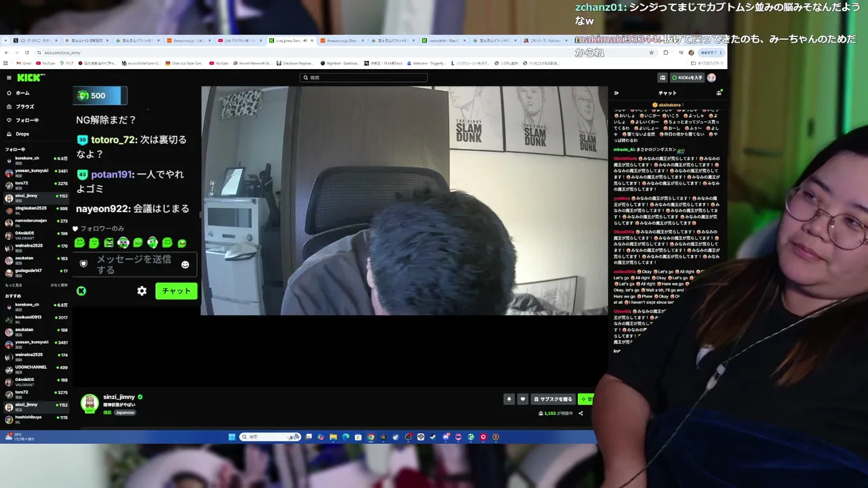This screenshot has width=868, height=488.
Task: Reload the page with refresh icon
Action: point(26,52)
